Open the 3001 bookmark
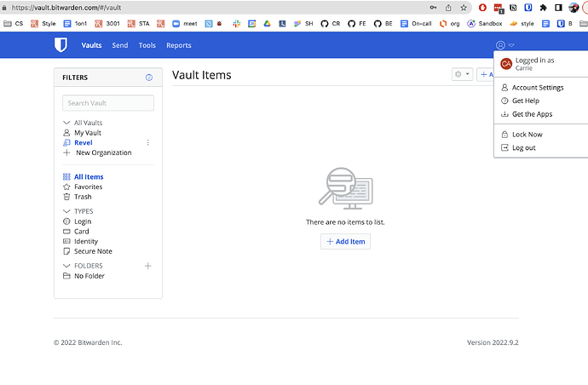Screen dimensions: 588x385 (107, 24)
